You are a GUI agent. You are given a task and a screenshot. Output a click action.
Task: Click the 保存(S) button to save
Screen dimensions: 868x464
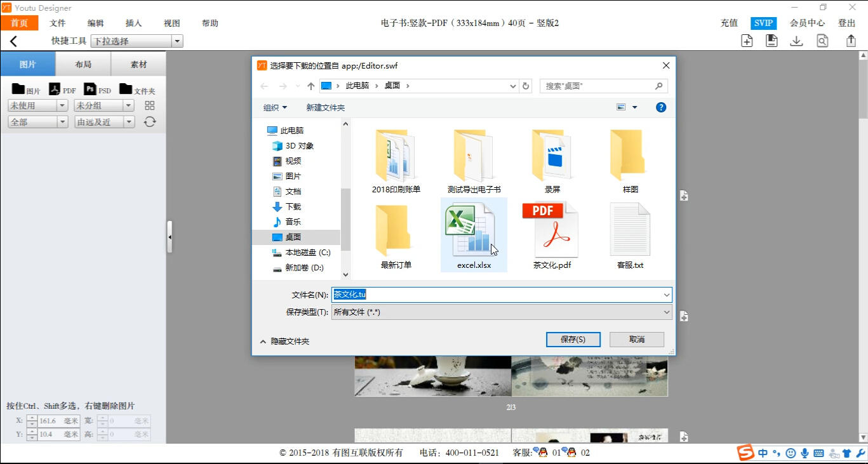point(572,339)
